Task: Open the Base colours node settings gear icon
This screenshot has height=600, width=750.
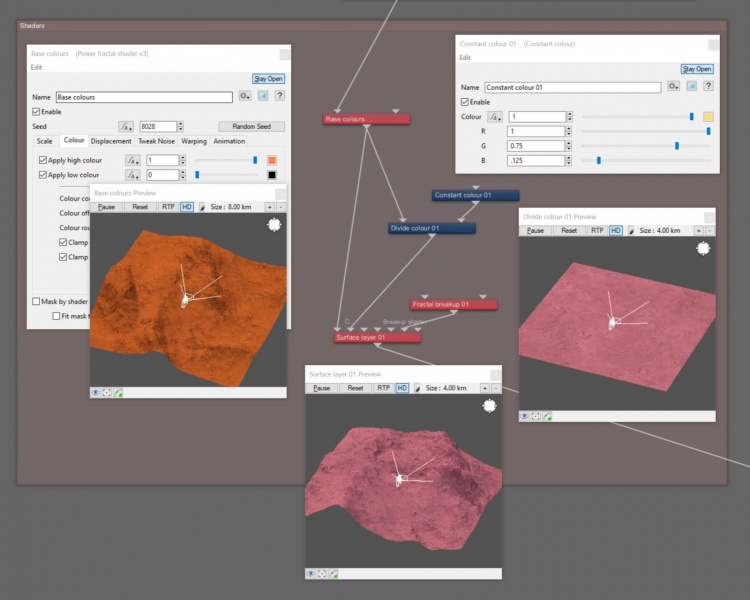Action: (245, 96)
